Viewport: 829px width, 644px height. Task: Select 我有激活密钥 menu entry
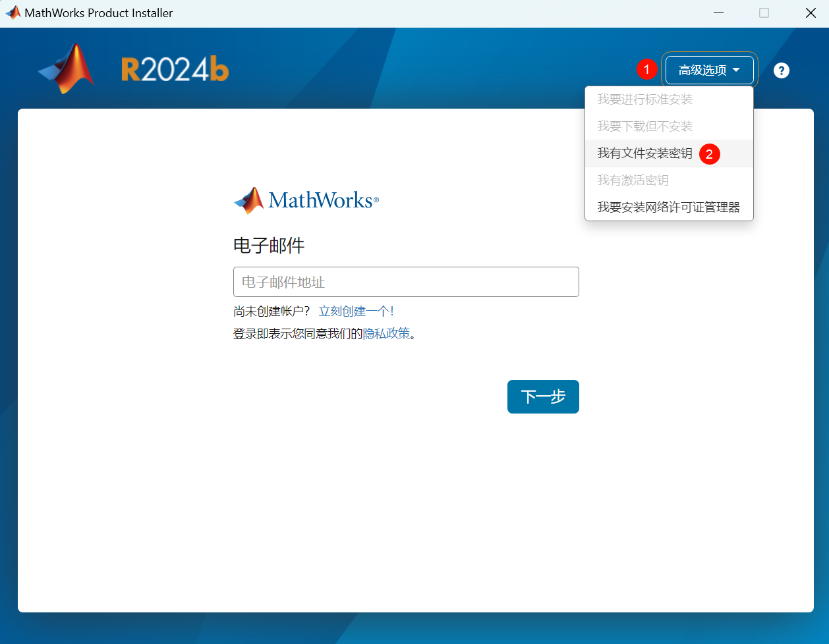[669, 180]
